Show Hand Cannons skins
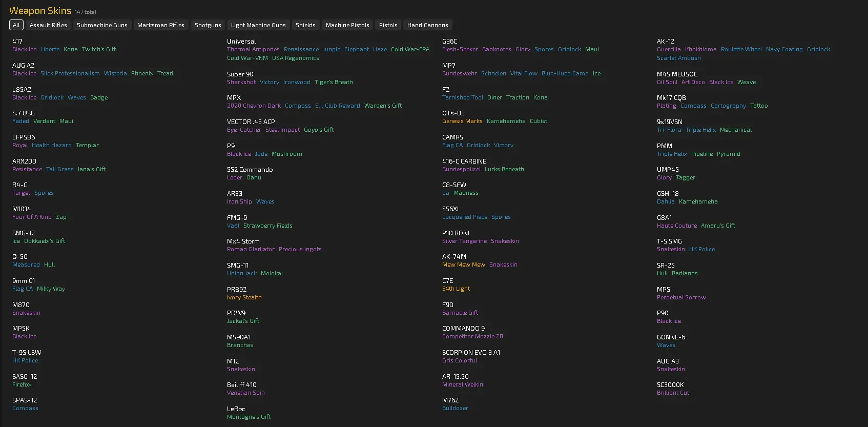Image resolution: width=868 pixels, height=427 pixels. (x=428, y=25)
